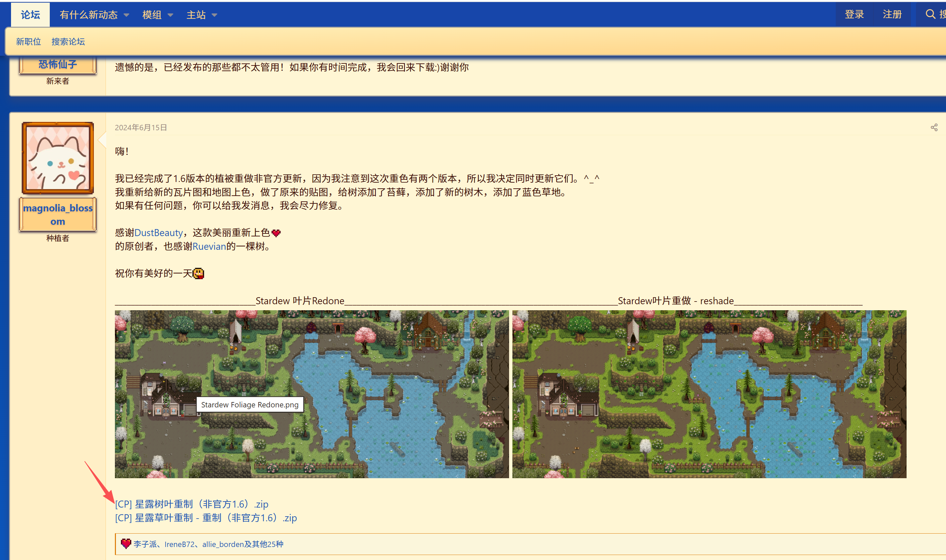Expand the 主站 dropdown arrow

[214, 15]
